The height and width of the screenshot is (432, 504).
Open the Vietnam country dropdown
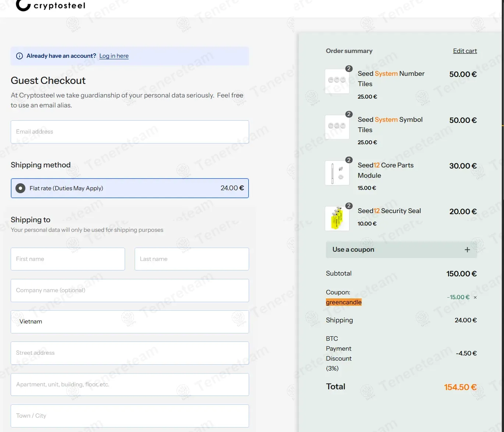129,322
